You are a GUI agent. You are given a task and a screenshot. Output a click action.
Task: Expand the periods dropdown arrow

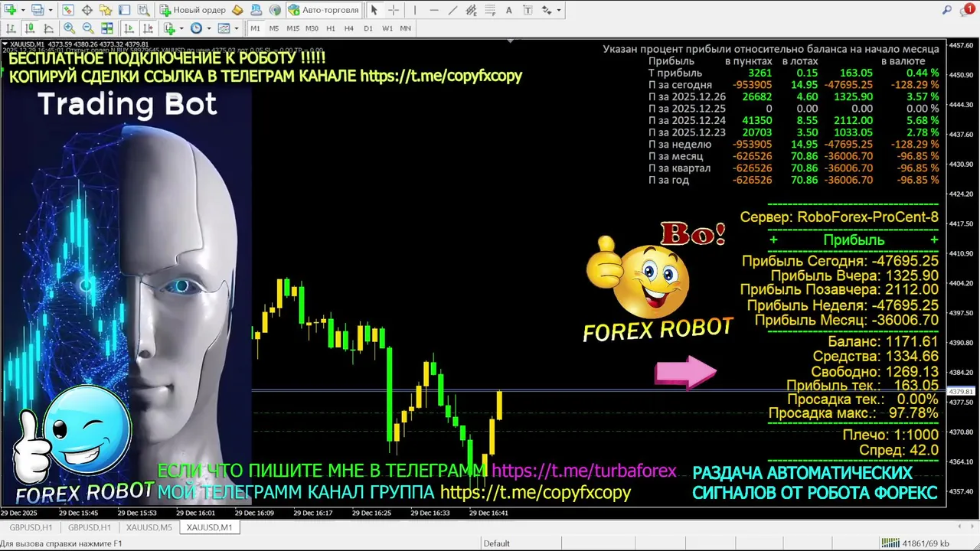pos(209,28)
